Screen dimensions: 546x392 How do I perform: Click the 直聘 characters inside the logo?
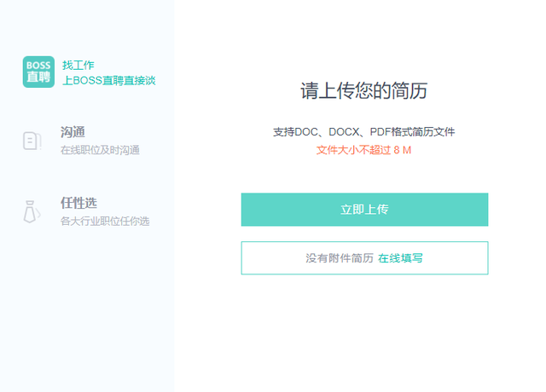pos(38,78)
